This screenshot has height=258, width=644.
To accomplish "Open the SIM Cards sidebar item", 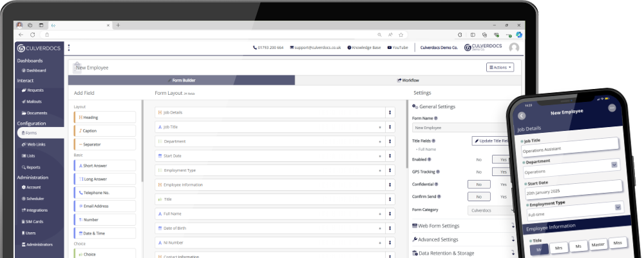I will point(32,222).
